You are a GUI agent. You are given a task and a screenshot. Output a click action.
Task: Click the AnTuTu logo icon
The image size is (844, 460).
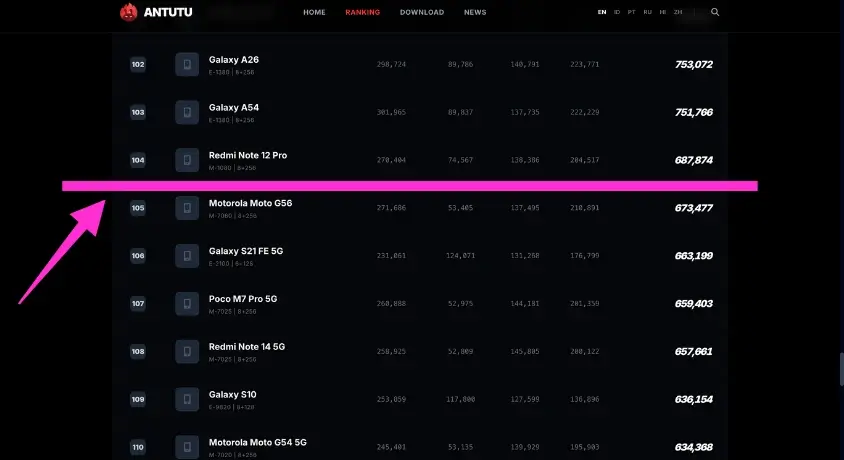[128, 12]
